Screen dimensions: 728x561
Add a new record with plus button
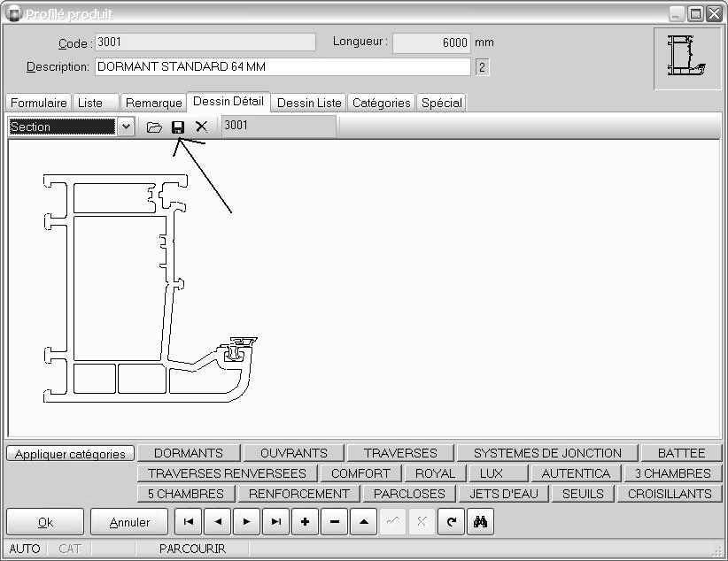pos(305,521)
